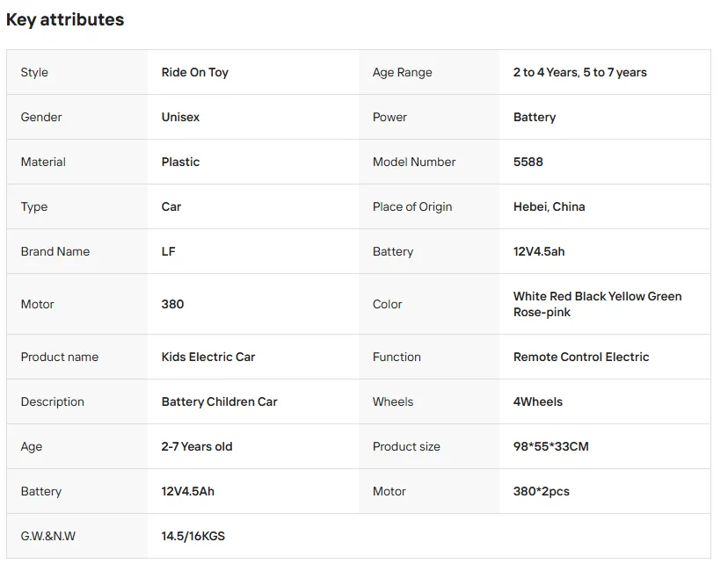Select the Remote Control Electric value
The image size is (728, 571).
(580, 357)
